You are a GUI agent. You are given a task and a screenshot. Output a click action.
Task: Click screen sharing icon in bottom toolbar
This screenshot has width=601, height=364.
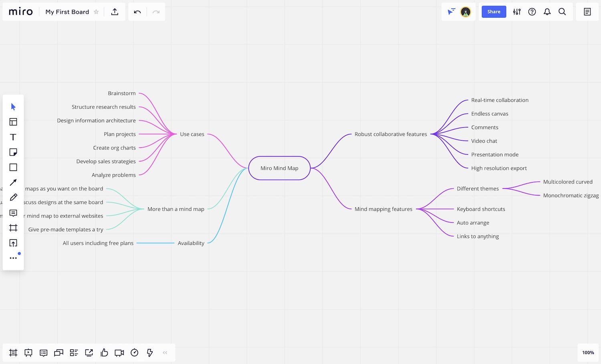coord(89,353)
